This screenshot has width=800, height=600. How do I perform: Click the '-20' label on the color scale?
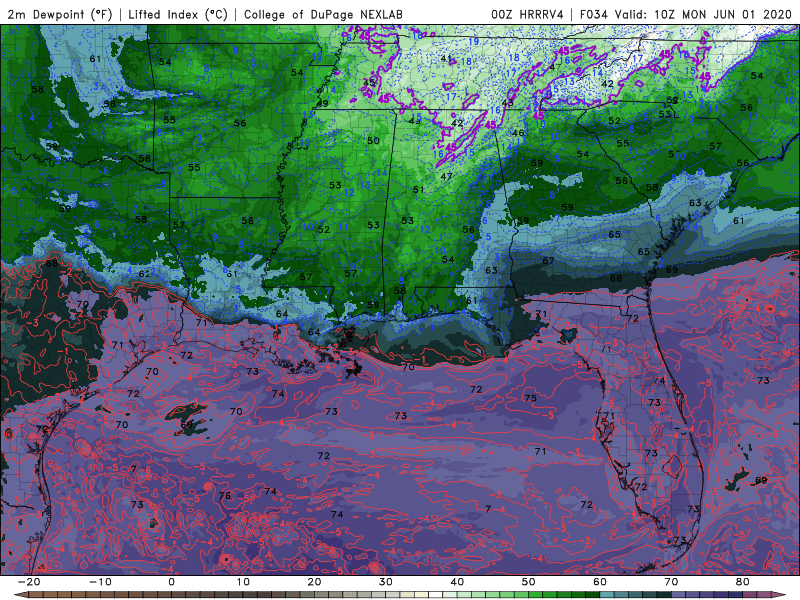click(x=29, y=582)
